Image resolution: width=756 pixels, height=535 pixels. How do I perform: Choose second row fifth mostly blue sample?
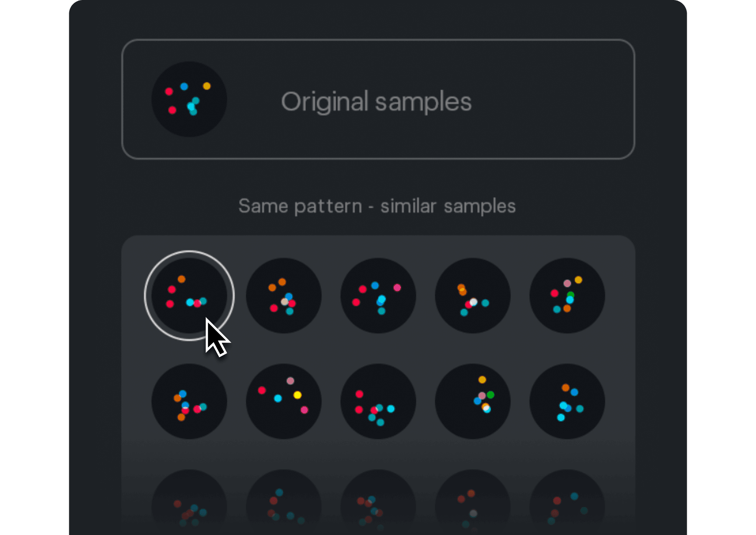(x=567, y=401)
